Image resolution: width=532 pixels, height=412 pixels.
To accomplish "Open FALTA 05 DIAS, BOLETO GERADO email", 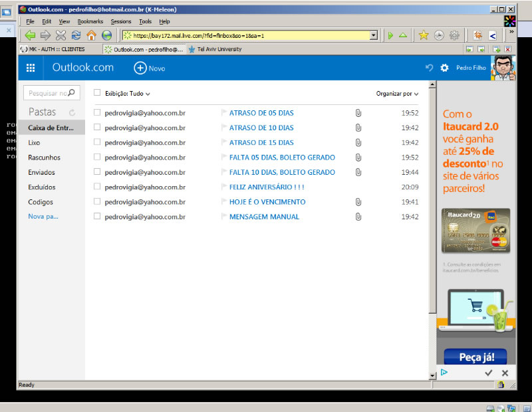I will 282,157.
